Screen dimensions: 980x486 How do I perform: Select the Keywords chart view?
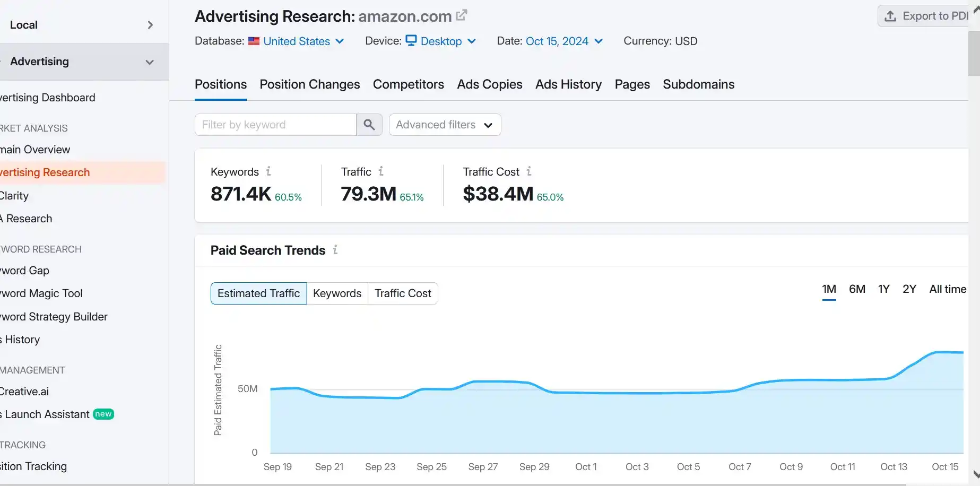[337, 293]
